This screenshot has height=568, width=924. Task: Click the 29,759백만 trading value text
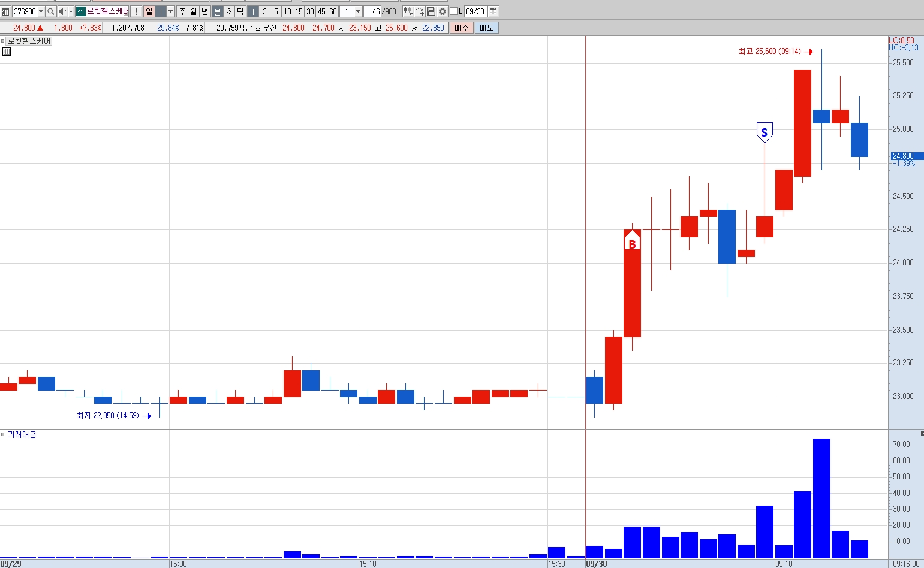click(234, 28)
